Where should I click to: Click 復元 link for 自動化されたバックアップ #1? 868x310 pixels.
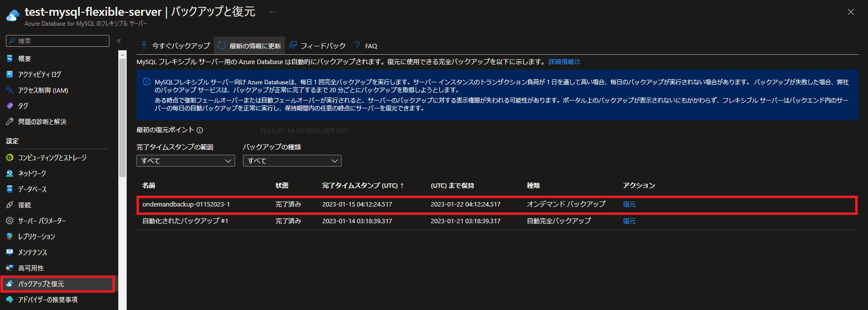pyautogui.click(x=629, y=221)
